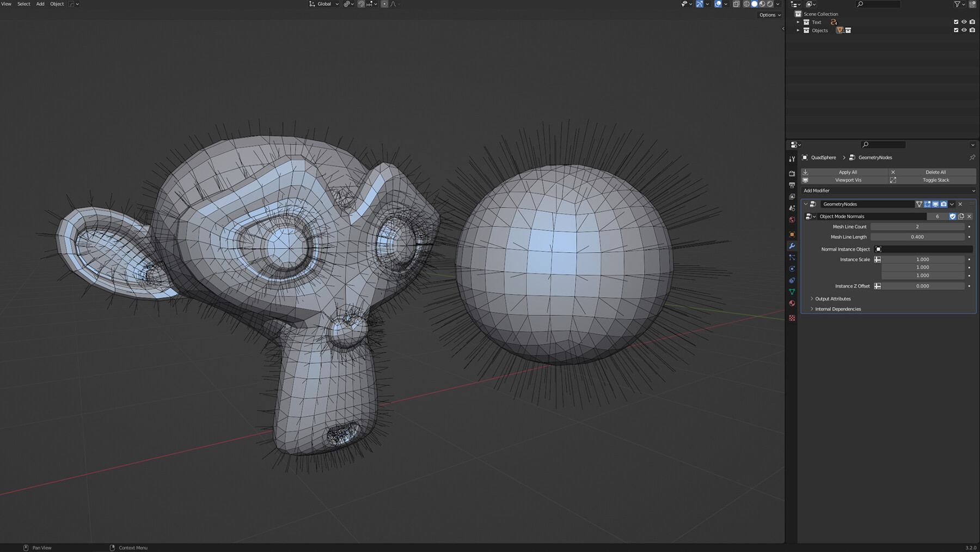Open the Modifier Properties wrench tab

(792, 246)
